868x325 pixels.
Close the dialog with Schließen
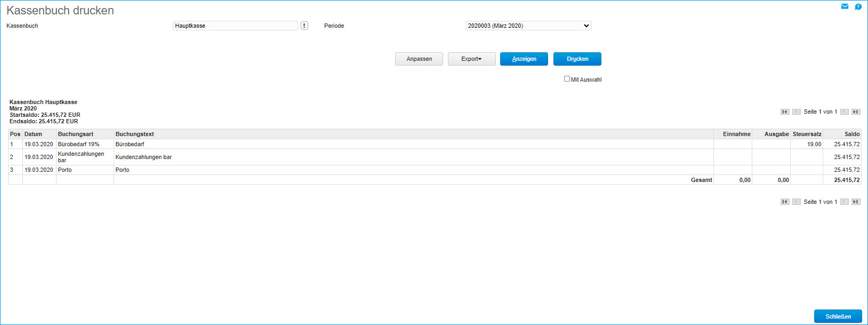(x=838, y=316)
